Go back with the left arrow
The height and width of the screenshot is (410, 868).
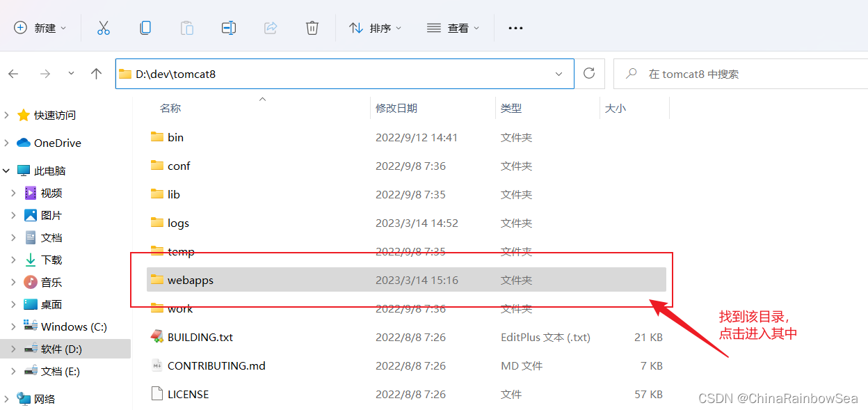[x=13, y=74]
